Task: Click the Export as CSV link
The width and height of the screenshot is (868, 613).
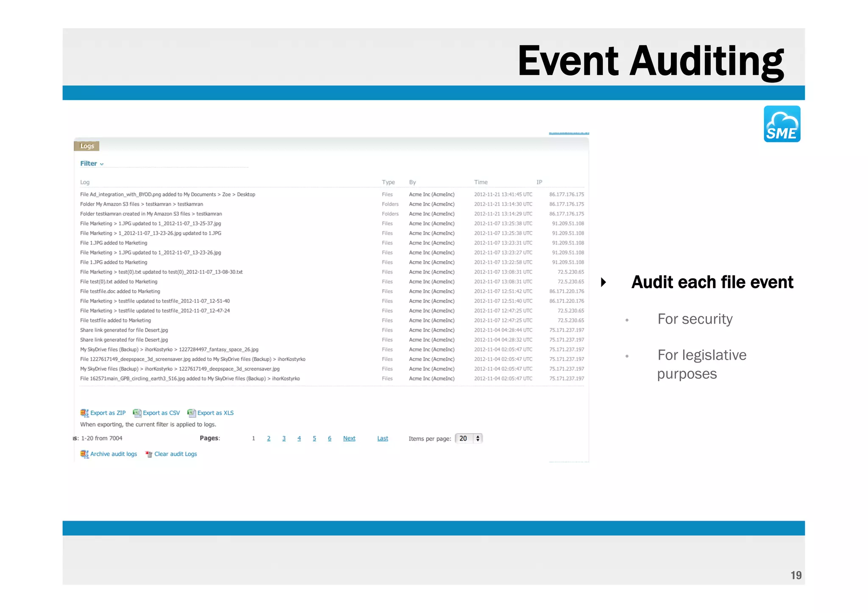Action: [161, 413]
